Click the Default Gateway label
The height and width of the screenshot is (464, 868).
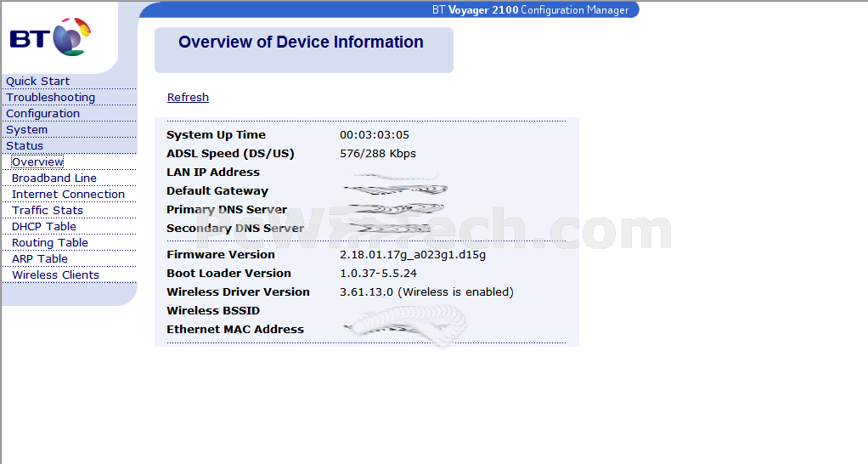click(217, 191)
